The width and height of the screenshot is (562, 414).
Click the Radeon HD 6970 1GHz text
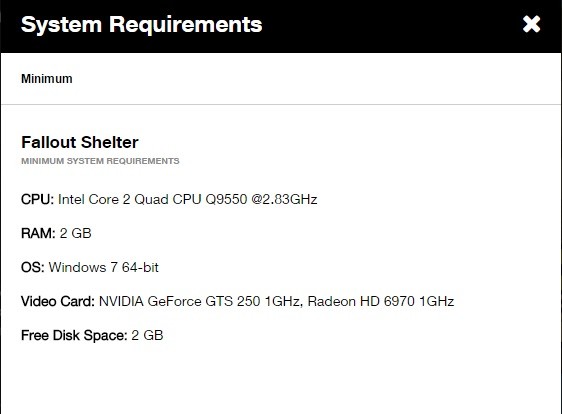coord(381,301)
